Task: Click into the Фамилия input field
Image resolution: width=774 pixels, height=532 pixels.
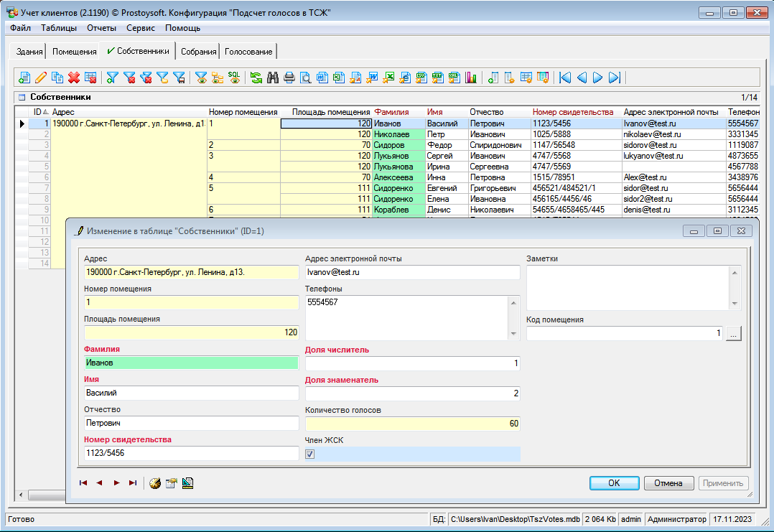Action: click(191, 363)
